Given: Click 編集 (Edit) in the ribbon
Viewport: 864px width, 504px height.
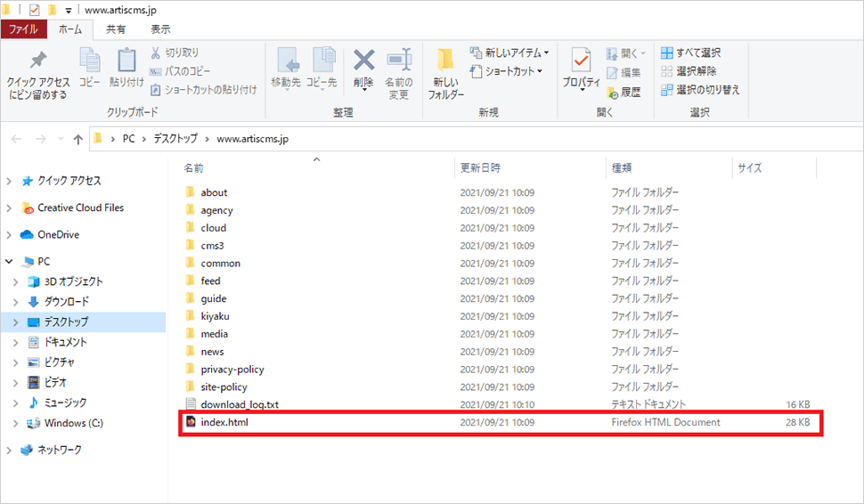Looking at the screenshot, I should pyautogui.click(x=624, y=73).
